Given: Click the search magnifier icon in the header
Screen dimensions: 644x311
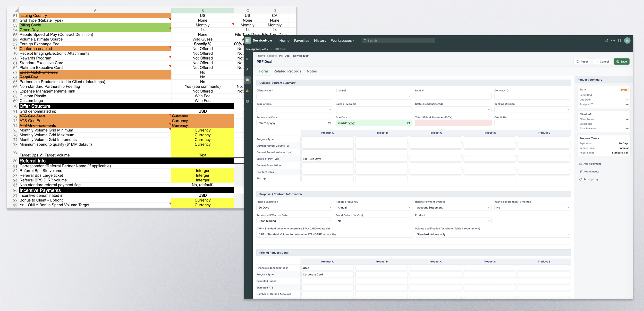Looking at the screenshot, I should (x=365, y=41).
